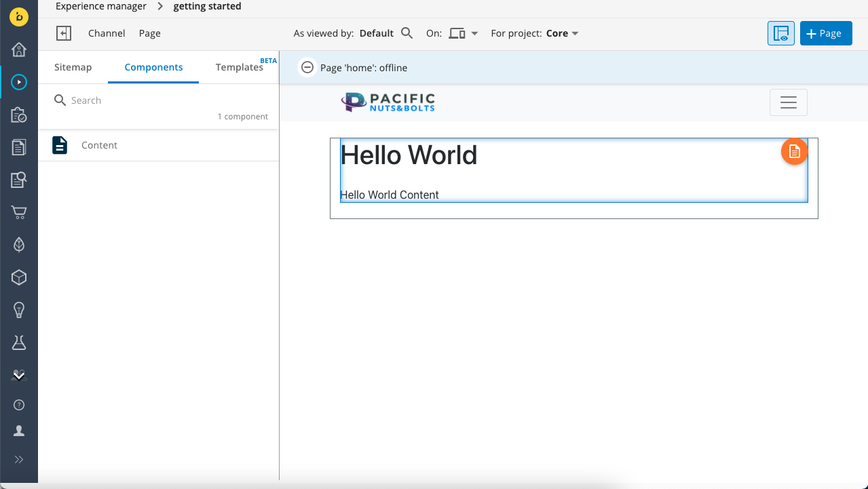
Task: Select the Content component in list
Action: coord(99,145)
